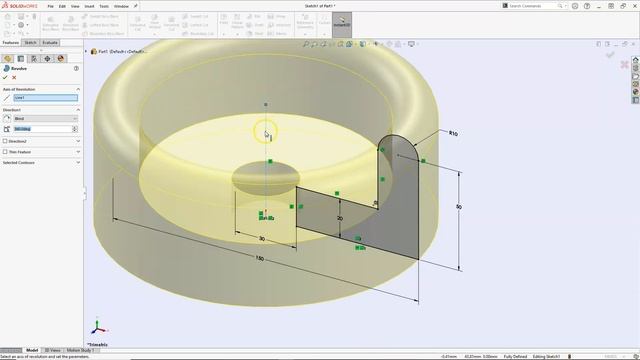Open the Insert menu
The image size is (640, 360).
click(x=89, y=6)
